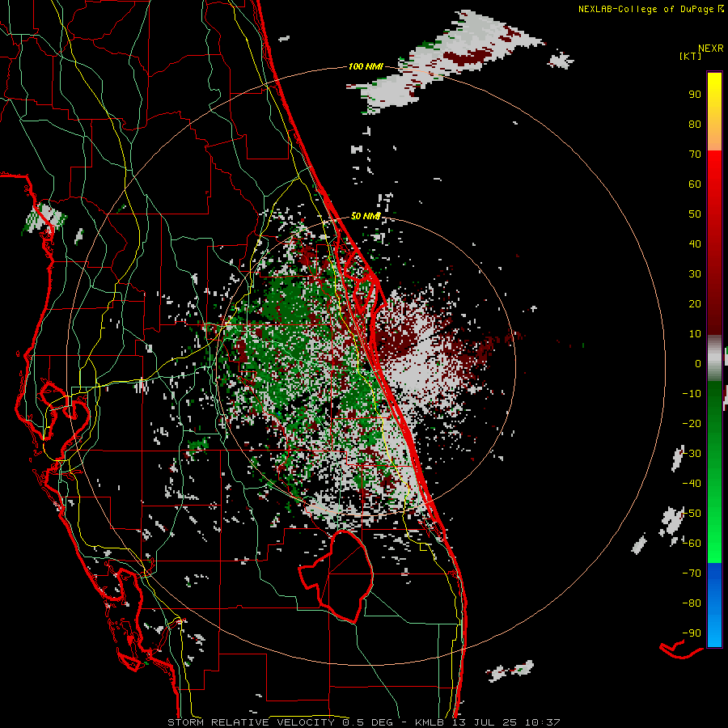This screenshot has width=728, height=728.
Task: Click the 13 JUL 25 date in caption
Action: point(485,722)
